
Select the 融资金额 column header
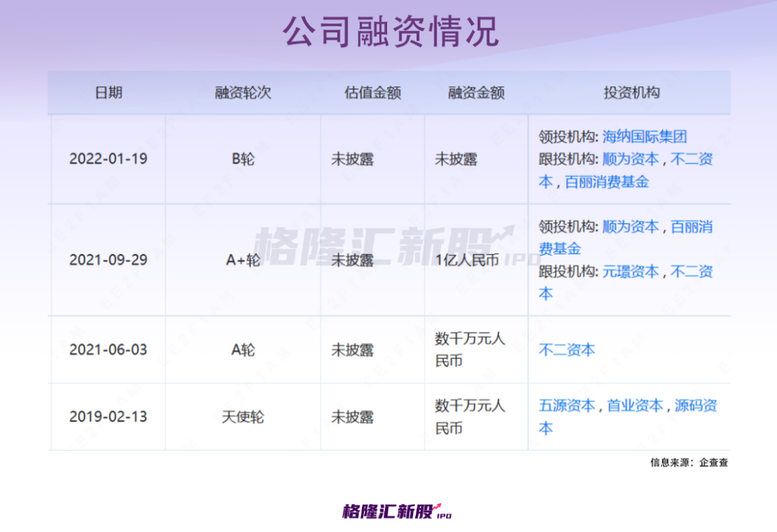pyautogui.click(x=476, y=93)
